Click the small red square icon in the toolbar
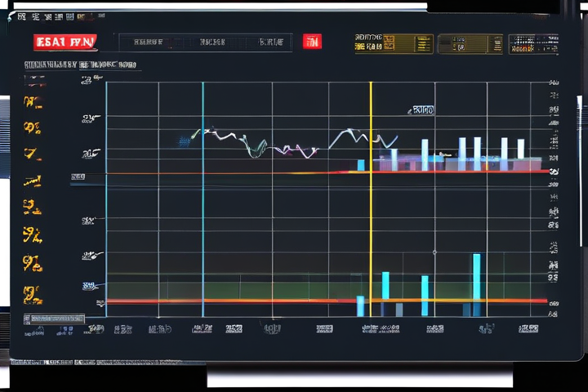The height and width of the screenshot is (392, 588). (x=312, y=42)
